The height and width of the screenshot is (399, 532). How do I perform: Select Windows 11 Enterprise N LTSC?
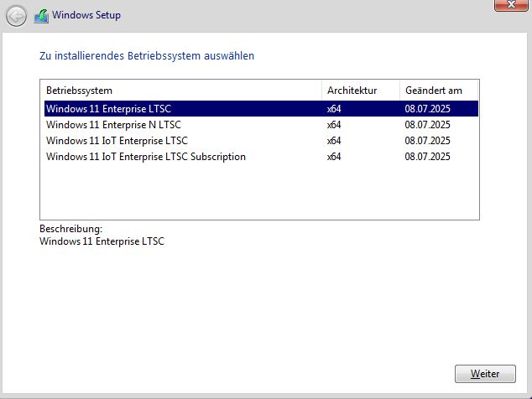pos(261,124)
